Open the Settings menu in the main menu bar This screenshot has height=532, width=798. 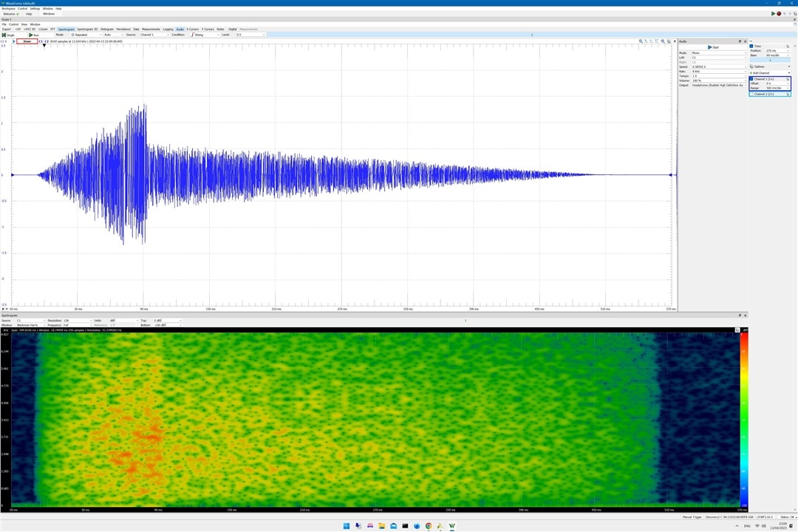click(x=35, y=9)
